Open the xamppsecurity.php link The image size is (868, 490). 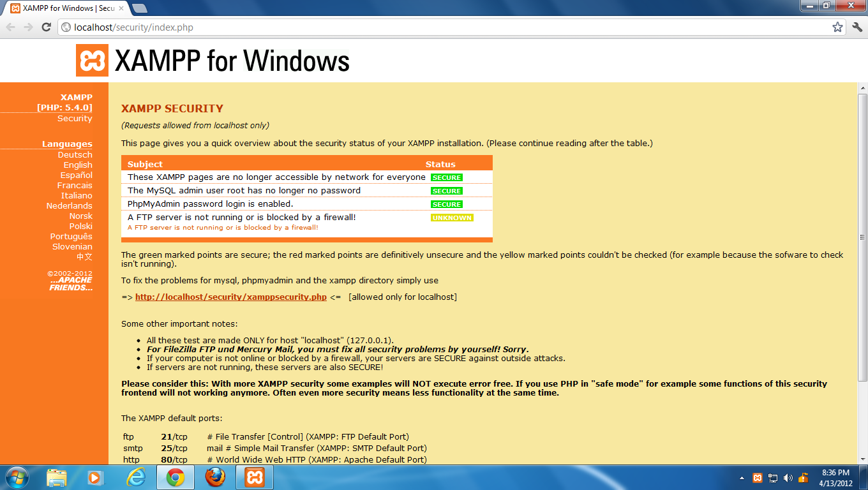point(231,297)
